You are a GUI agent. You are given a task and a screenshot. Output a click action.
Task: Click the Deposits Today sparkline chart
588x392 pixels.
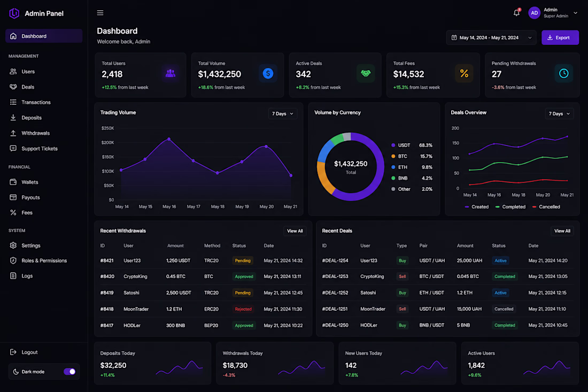179,368
